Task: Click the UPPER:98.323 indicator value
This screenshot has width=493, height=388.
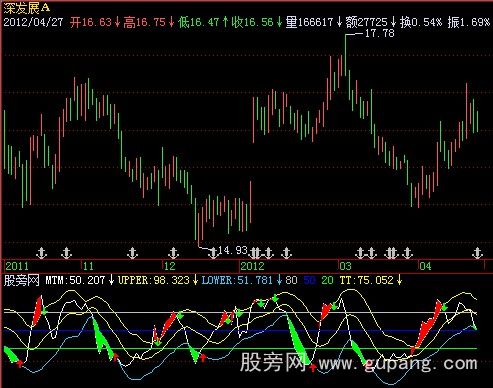Action: coord(154,280)
